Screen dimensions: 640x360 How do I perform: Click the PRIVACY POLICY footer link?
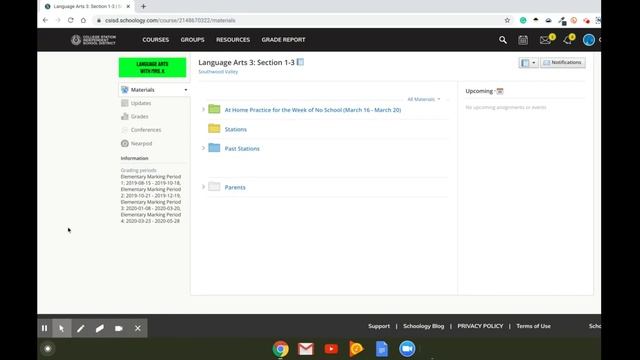480,326
